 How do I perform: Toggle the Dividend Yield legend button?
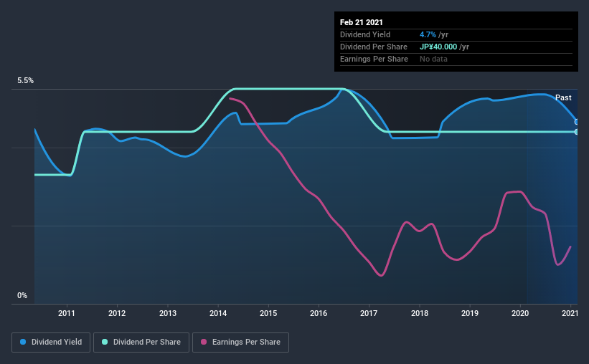click(x=51, y=343)
